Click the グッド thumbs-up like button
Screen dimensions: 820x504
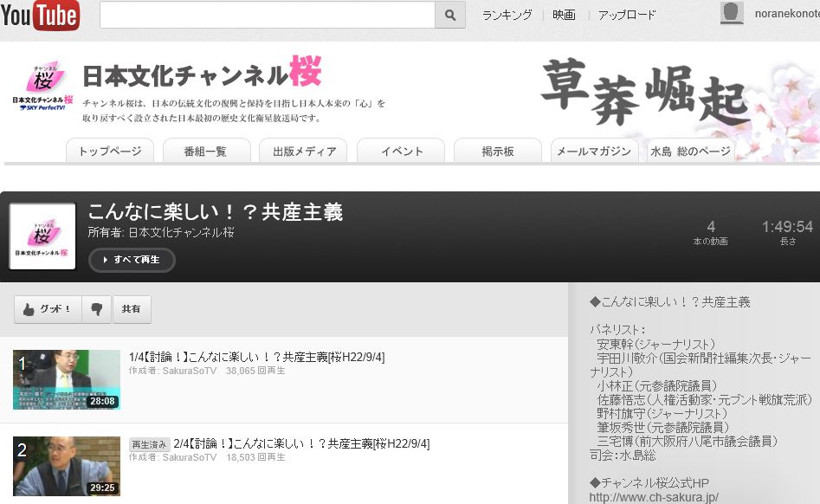(x=48, y=309)
